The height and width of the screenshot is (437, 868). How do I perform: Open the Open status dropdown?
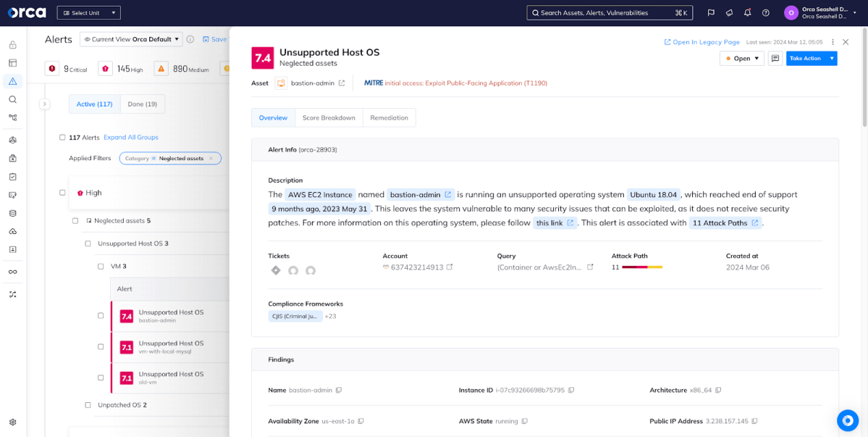742,58
